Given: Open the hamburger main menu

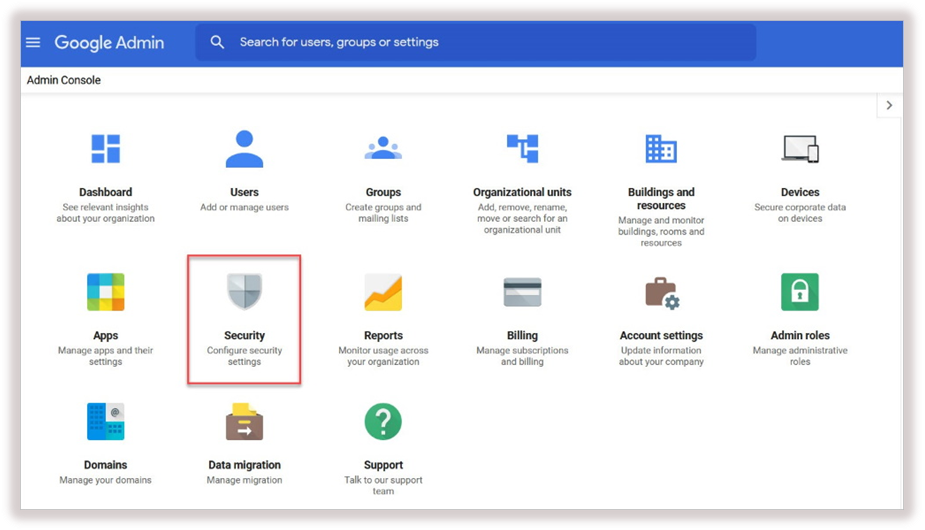Looking at the screenshot, I should click(33, 42).
